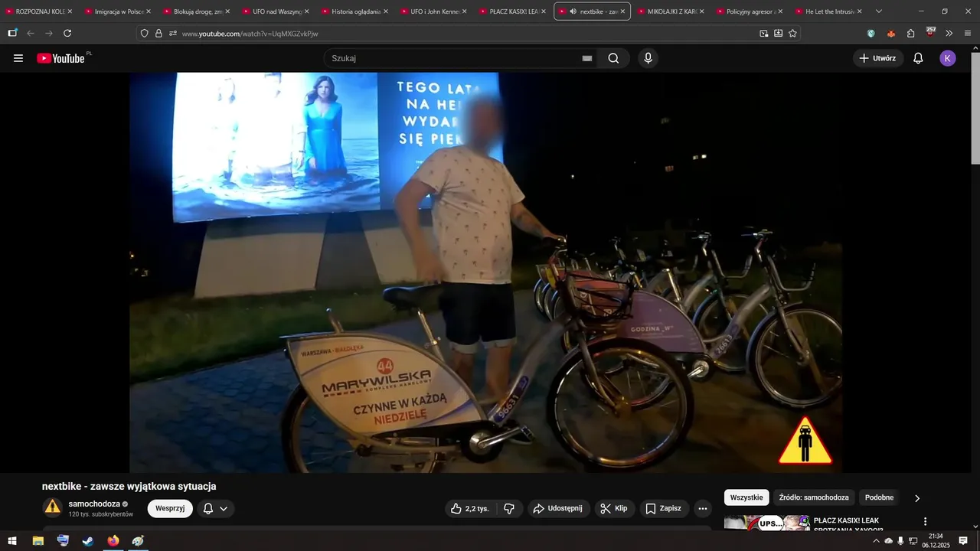The height and width of the screenshot is (551, 980).
Task: Open samochodoza channel name link
Action: (x=94, y=504)
